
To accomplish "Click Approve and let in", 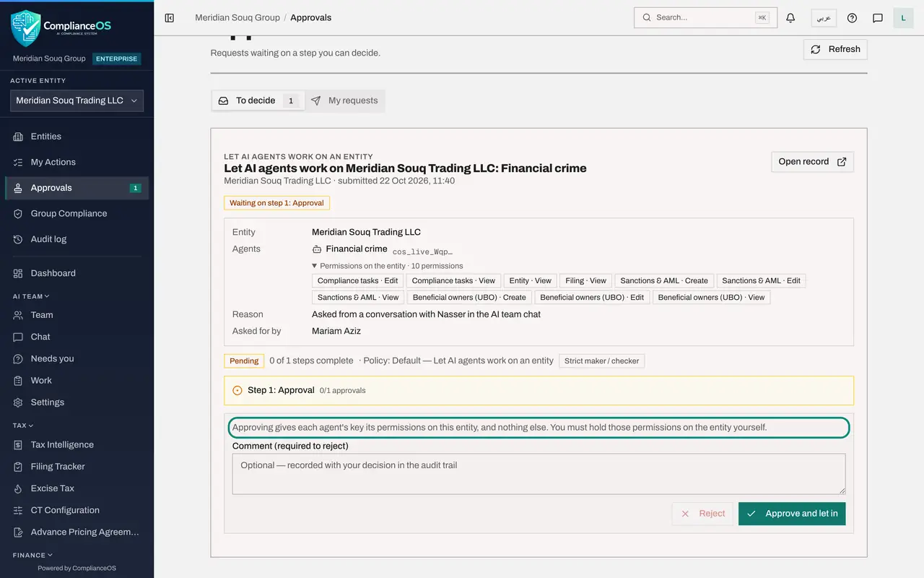I will tap(792, 514).
